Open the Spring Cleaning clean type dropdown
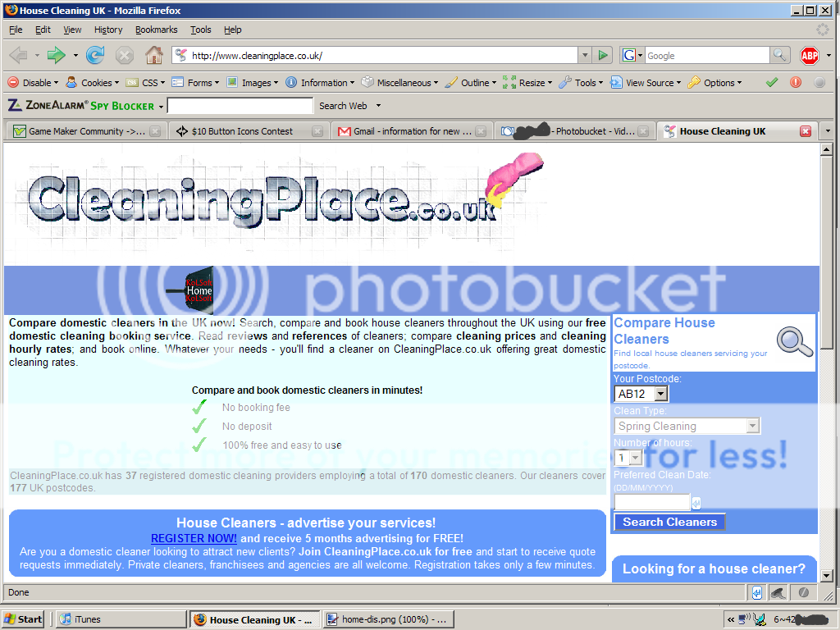 click(x=753, y=426)
